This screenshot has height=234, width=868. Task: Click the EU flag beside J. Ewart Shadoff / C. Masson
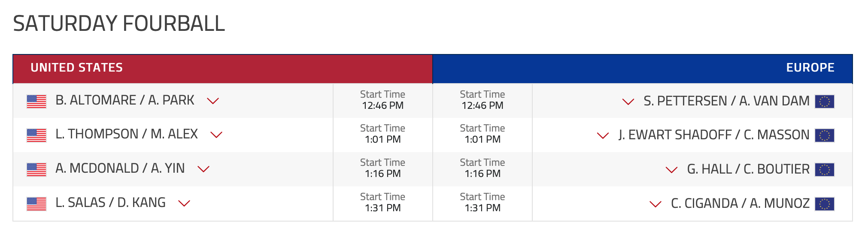pos(825,135)
